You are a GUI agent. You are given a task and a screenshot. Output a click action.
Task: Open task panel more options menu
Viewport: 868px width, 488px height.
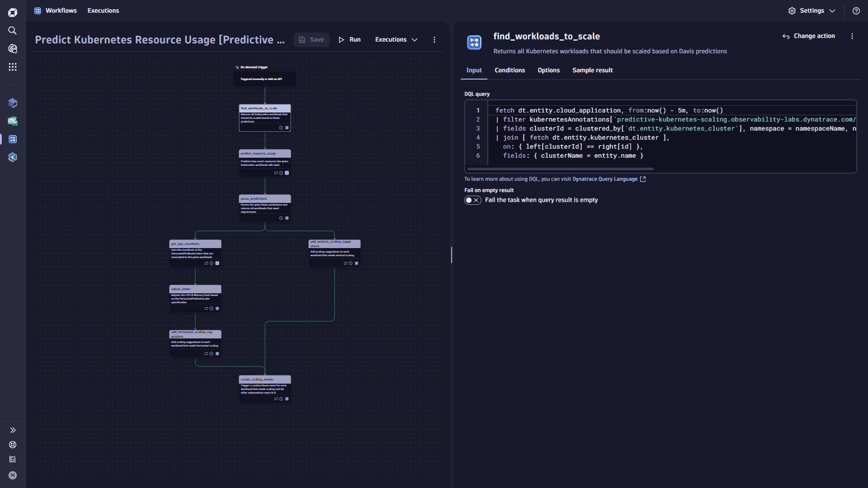[x=852, y=36]
